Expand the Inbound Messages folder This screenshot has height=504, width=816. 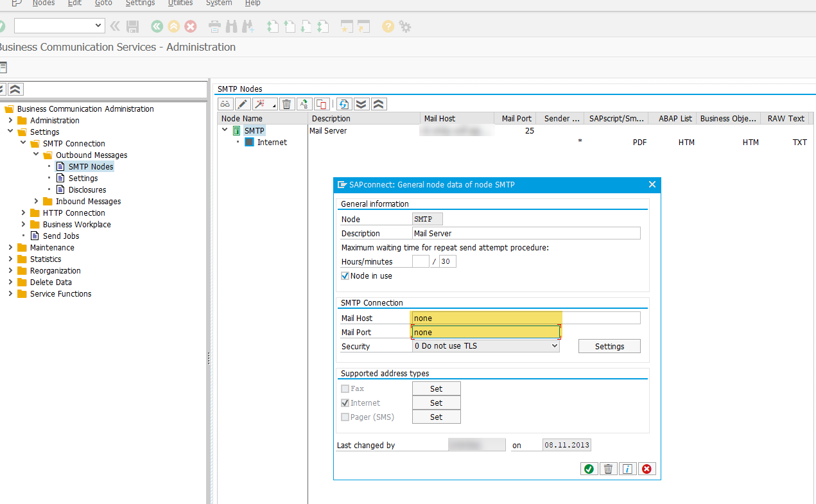37,202
